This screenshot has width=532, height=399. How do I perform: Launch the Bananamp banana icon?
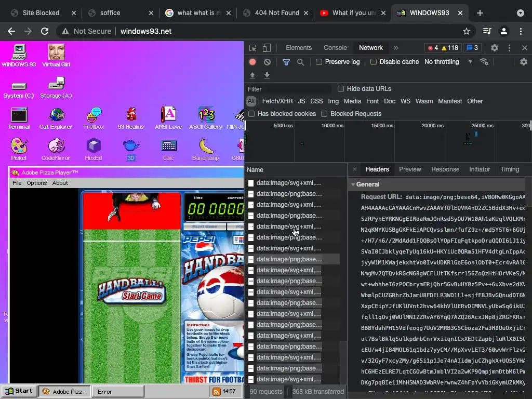coord(206,149)
